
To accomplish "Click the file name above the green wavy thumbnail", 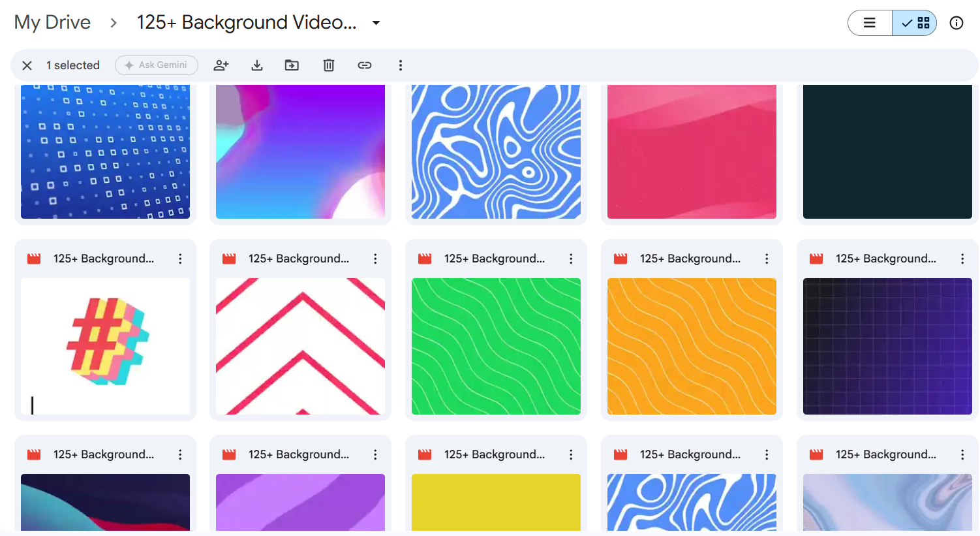I will coord(494,259).
